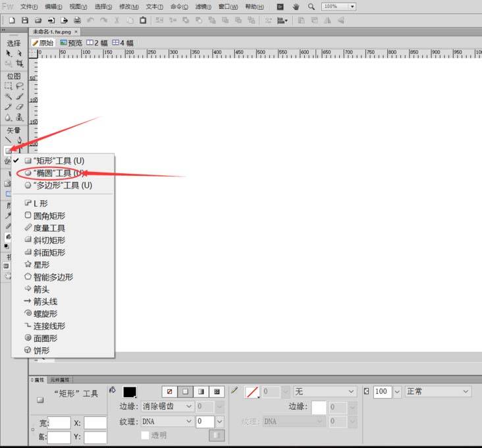This screenshot has height=448, width=482.
Task: Expand the blend mode dropdown showing 正常
Action: tap(438, 391)
